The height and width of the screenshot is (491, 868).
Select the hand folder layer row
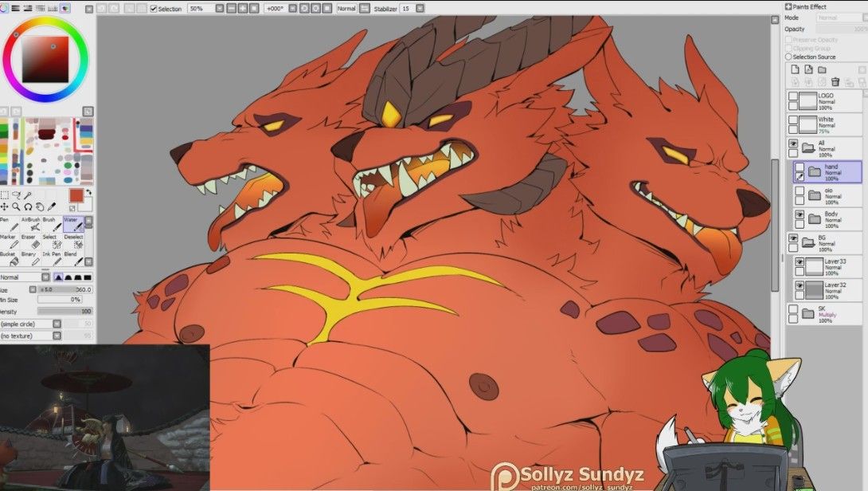(827, 172)
